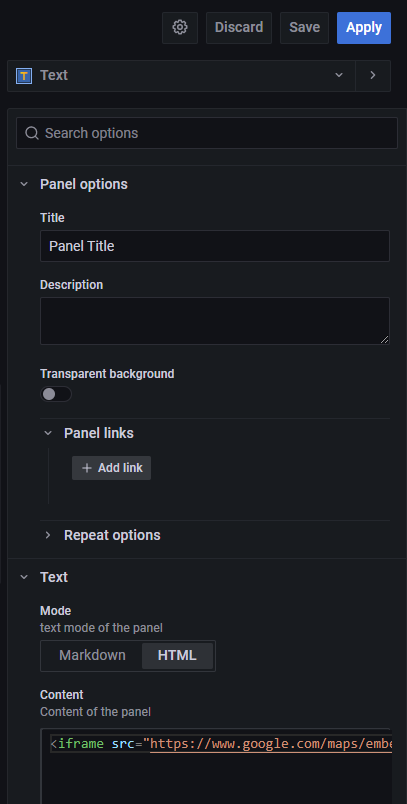Click into the Panel Title field
Viewport: 407px width, 804px height.
coord(215,246)
